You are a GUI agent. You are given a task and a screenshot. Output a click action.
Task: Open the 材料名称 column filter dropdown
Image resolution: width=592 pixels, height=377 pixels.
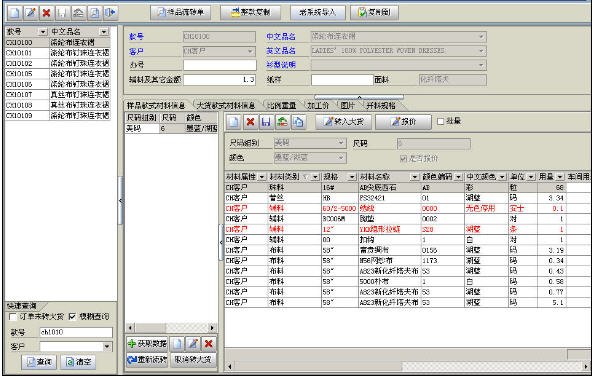click(415, 177)
